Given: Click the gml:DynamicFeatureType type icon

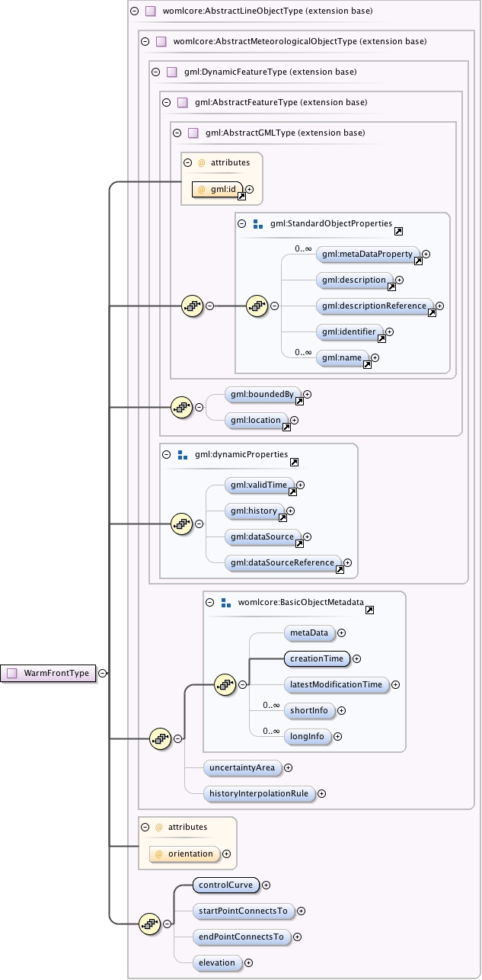Looking at the screenshot, I should tap(171, 72).
